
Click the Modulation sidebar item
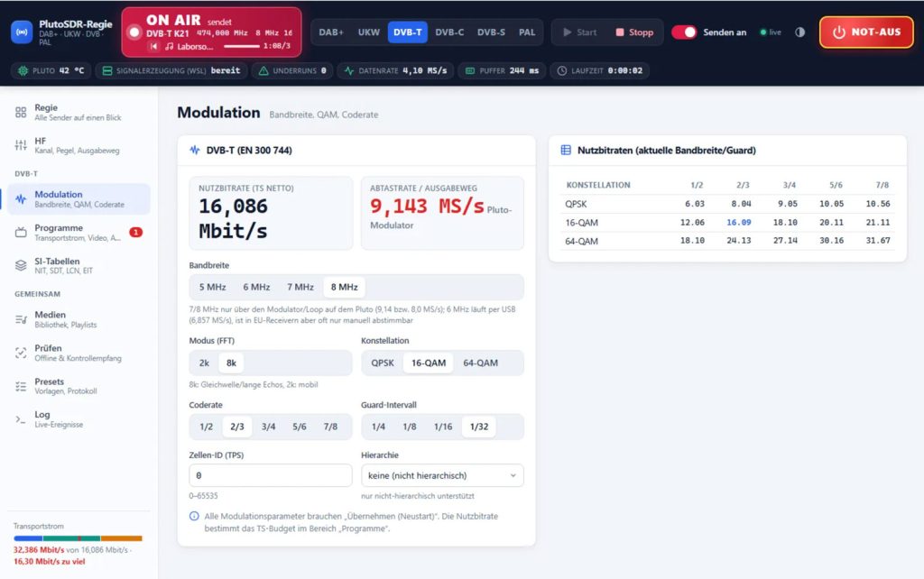click(x=79, y=199)
